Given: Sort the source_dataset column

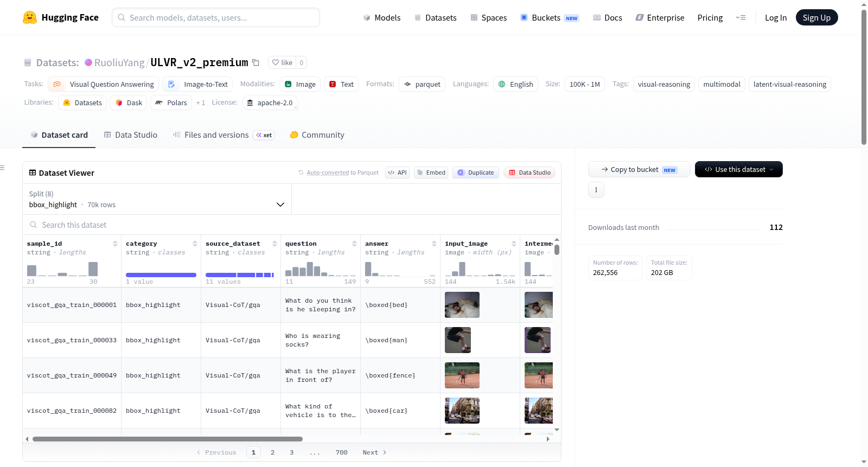Looking at the screenshot, I should [x=275, y=244].
